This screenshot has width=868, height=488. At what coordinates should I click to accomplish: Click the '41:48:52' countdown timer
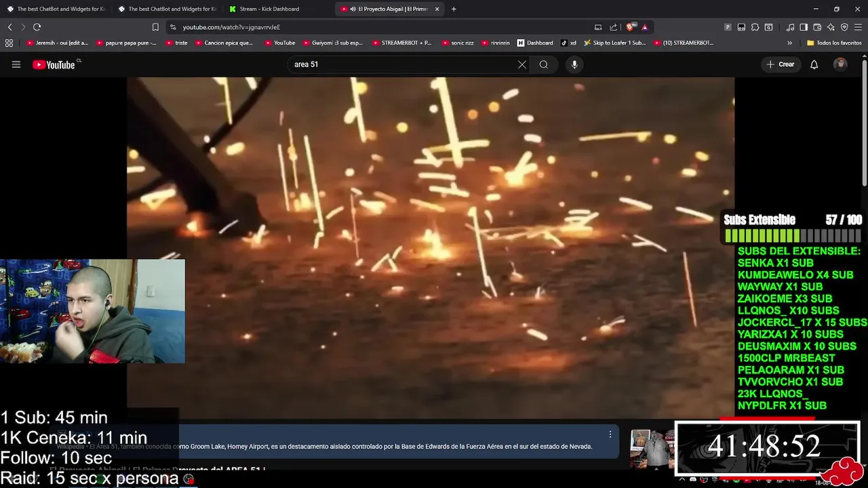point(765,446)
